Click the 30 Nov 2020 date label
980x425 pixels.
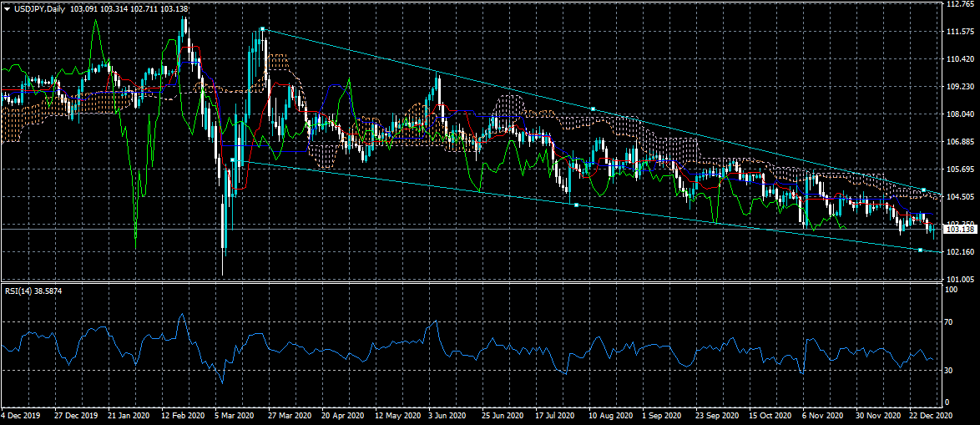[x=879, y=415]
